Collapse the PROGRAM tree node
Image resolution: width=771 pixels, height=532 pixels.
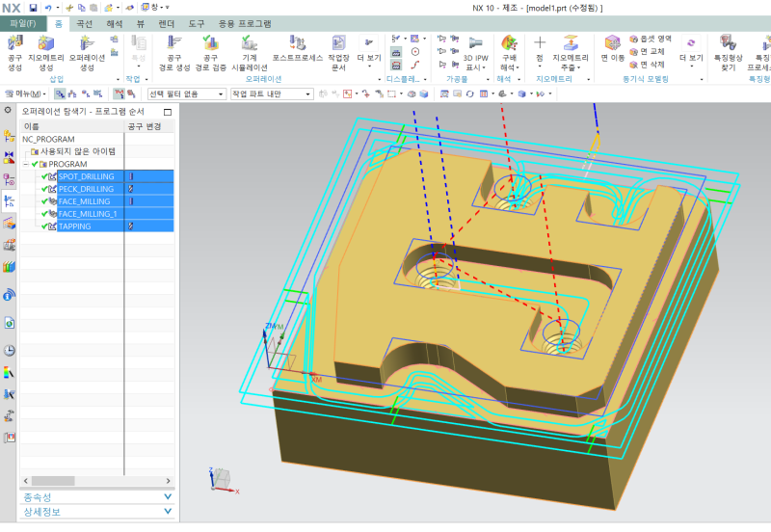[26, 164]
